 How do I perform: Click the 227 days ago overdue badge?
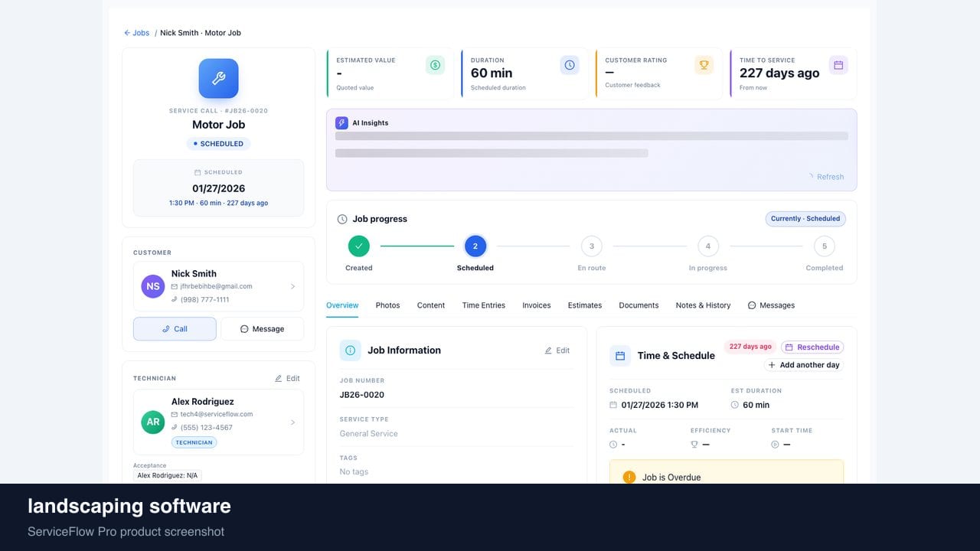[750, 347]
